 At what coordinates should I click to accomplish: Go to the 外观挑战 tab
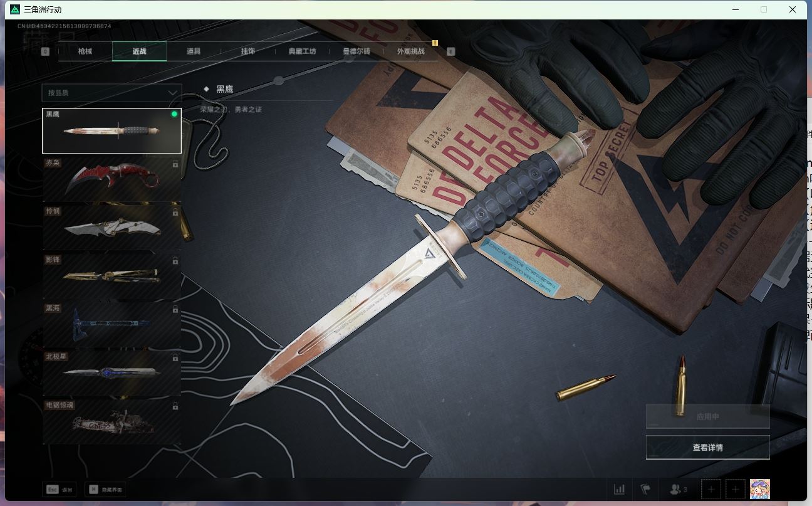click(x=410, y=51)
